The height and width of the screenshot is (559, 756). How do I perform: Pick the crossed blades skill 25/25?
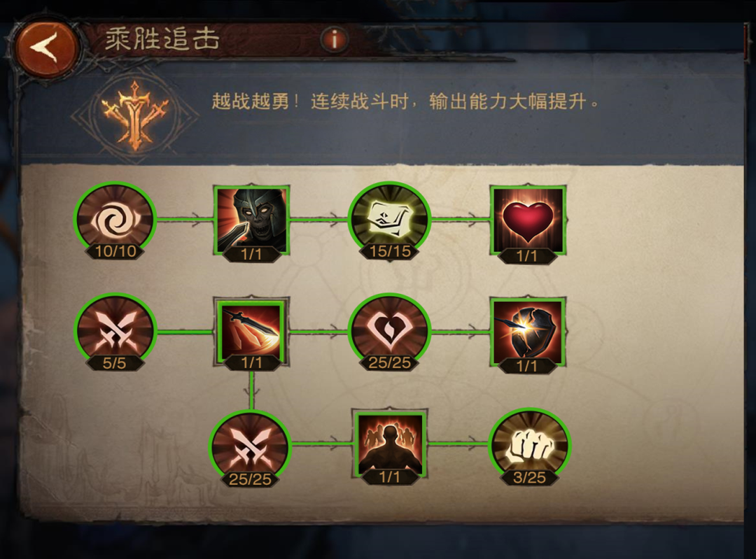250,448
